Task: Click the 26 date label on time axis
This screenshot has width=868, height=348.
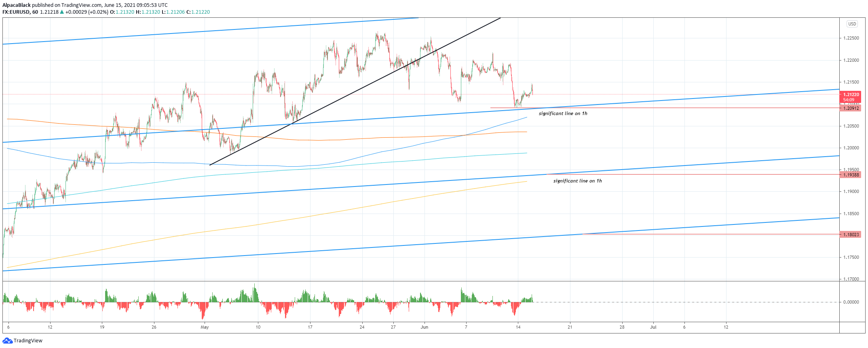Action: [x=154, y=327]
